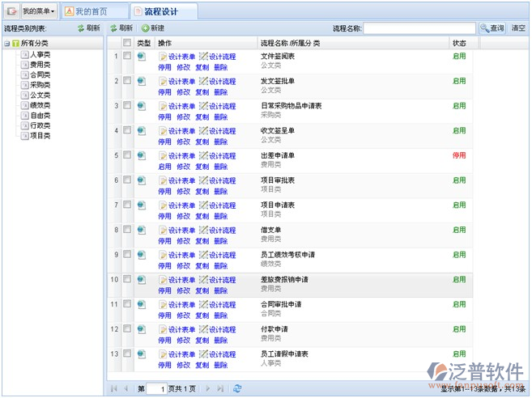Click the 设计流程 icon in row 3
This screenshot has width=532, height=398.
203,106
